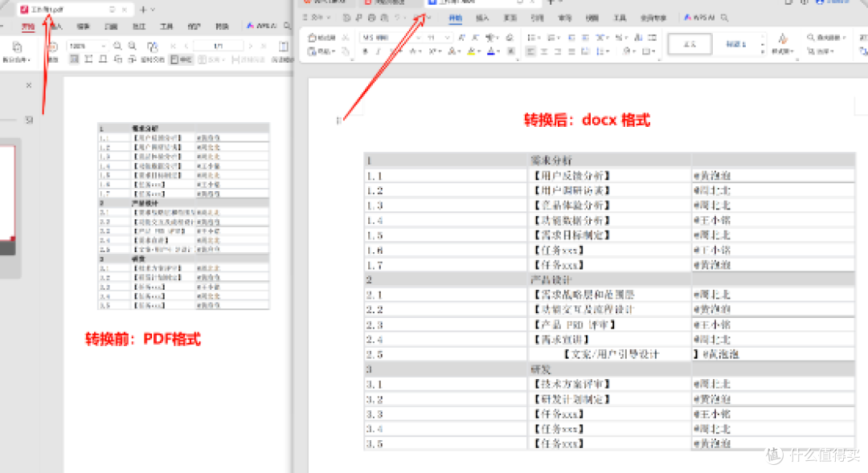Screen dimensions: 868x473
Task: Go to previous page in PDF viewer
Action: tap(186, 46)
